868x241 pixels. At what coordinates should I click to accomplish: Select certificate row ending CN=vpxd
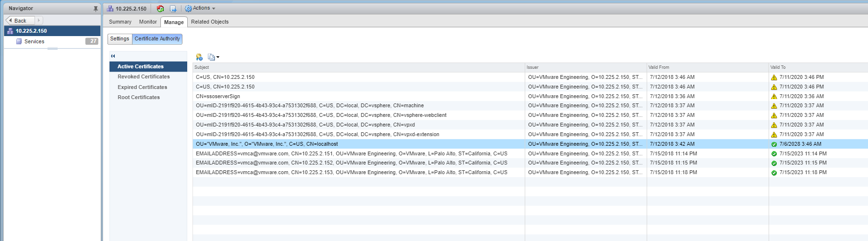click(x=530, y=125)
